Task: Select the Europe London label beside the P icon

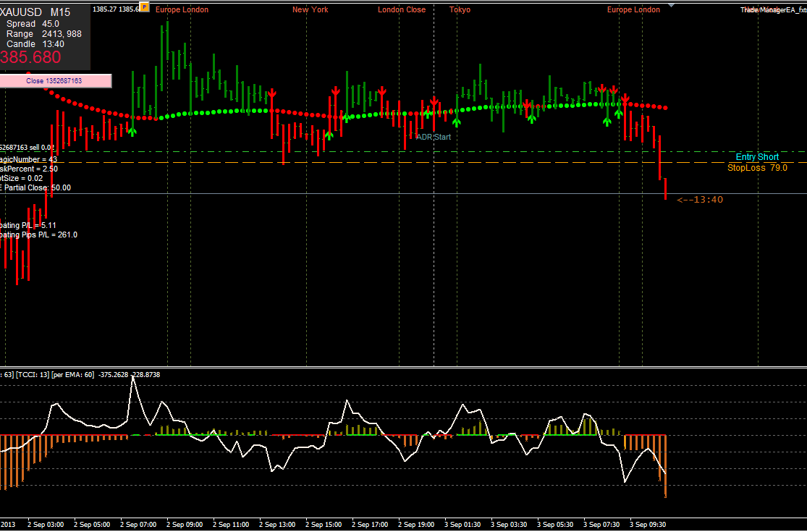Action: tap(182, 9)
